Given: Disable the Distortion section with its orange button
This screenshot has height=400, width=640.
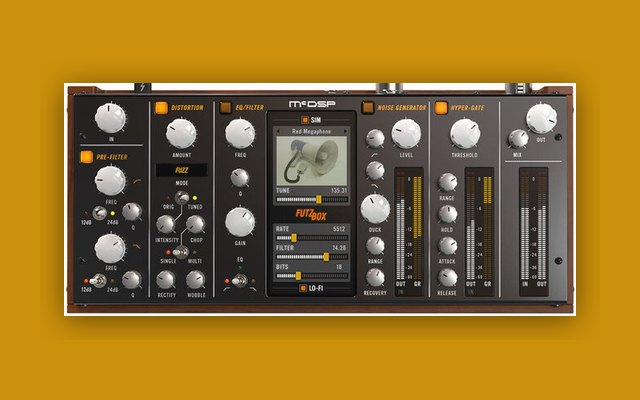Looking at the screenshot, I should (161, 108).
